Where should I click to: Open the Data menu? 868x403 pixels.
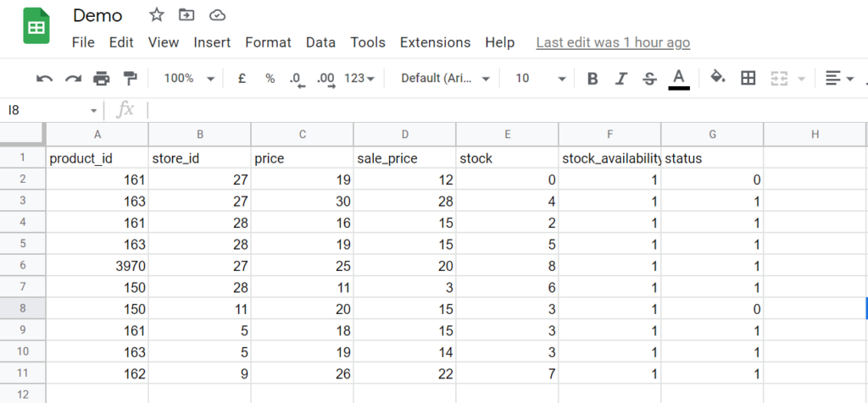tap(320, 42)
